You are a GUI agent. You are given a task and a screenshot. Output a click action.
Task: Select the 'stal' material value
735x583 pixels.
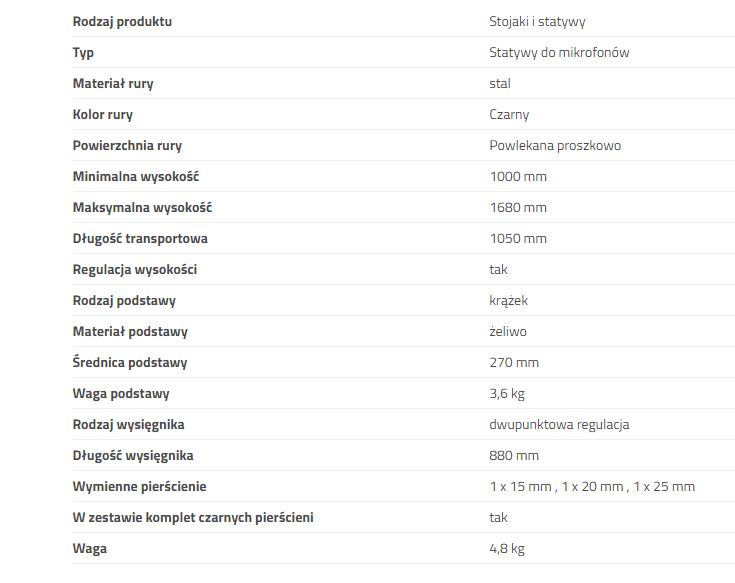coord(500,83)
